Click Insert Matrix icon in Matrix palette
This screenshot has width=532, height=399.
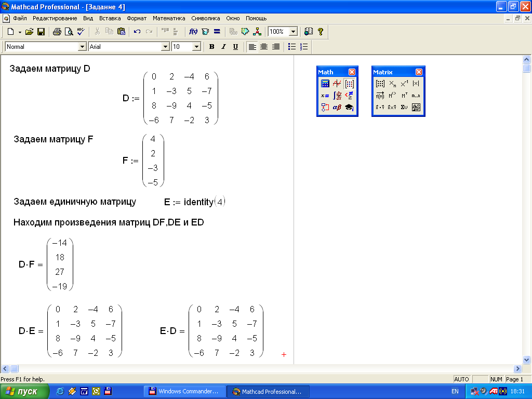click(380, 84)
